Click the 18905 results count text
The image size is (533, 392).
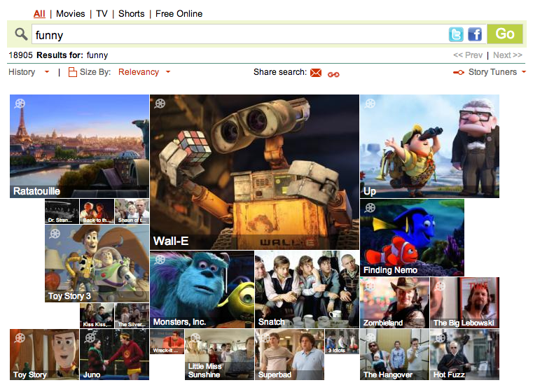(x=21, y=55)
